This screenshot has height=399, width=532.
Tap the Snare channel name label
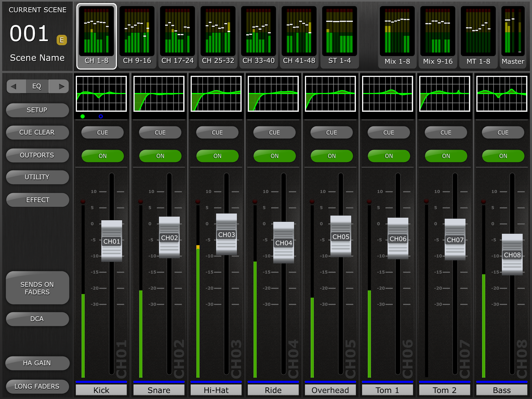click(159, 390)
